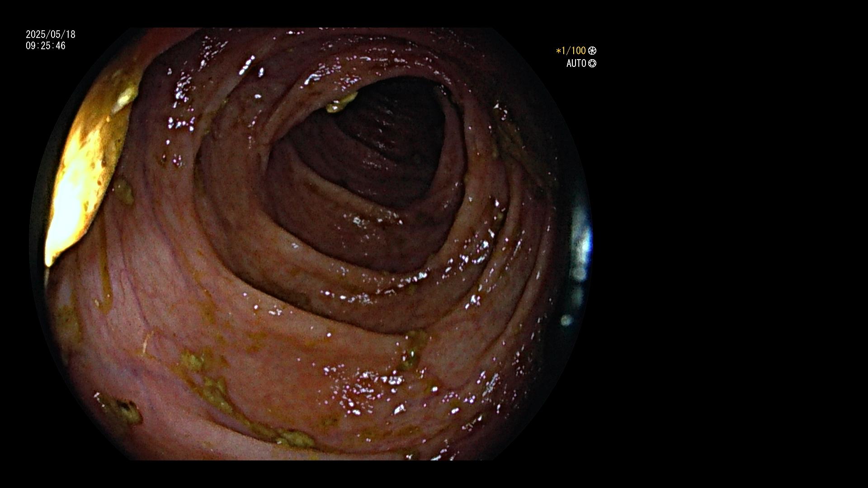The height and width of the screenshot is (488, 868).
Task: Click the 2025/05/18 date stamp
Action: [x=51, y=34]
